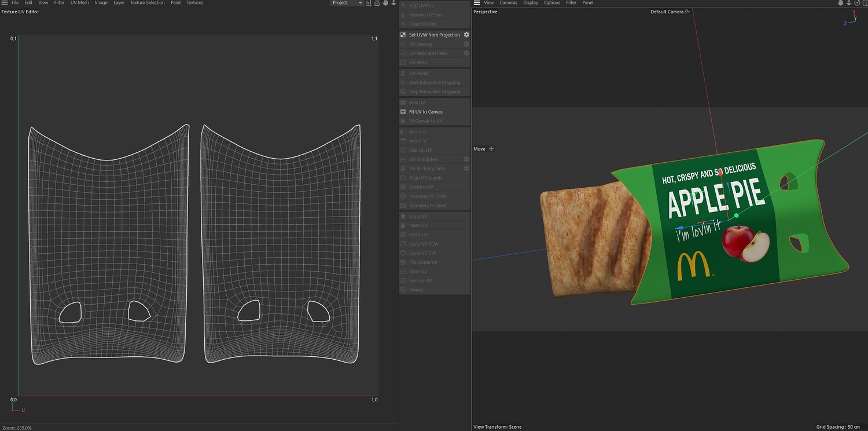The width and height of the screenshot is (868, 431).
Task: Click the Set UVW from Projection icon
Action: point(403,35)
